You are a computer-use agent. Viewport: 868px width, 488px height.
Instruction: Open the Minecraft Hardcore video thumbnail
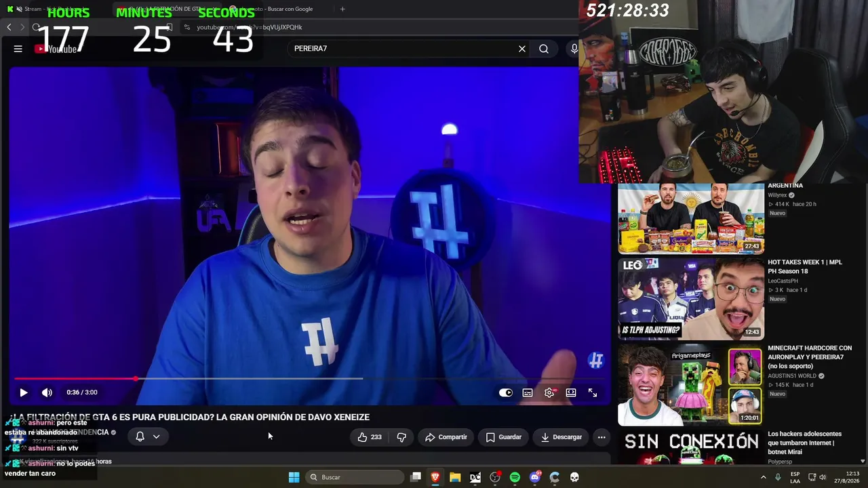691,385
